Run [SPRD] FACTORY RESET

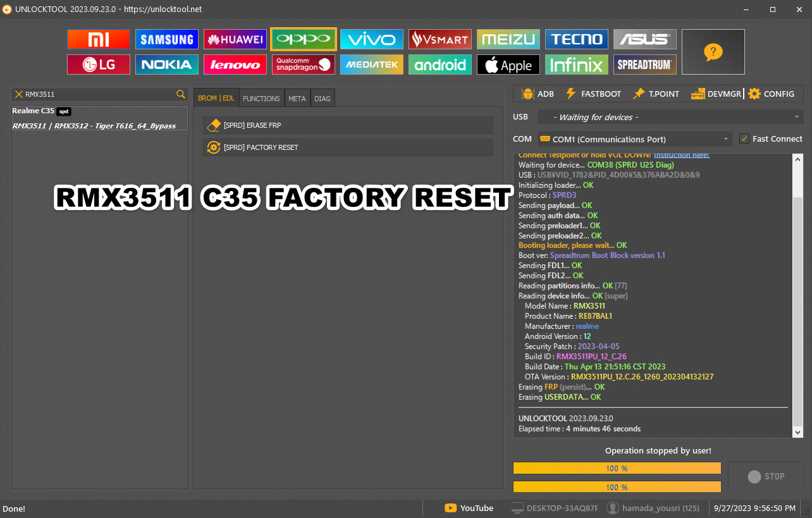click(x=348, y=147)
